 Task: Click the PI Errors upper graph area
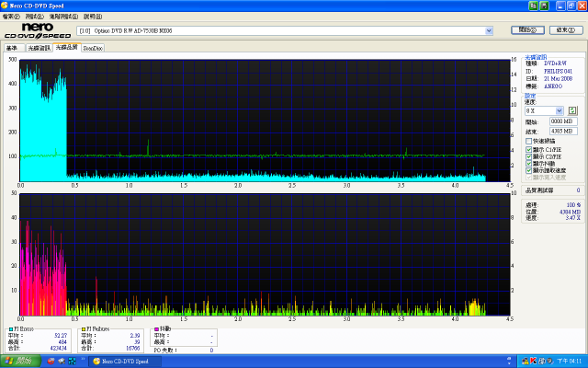265,121
